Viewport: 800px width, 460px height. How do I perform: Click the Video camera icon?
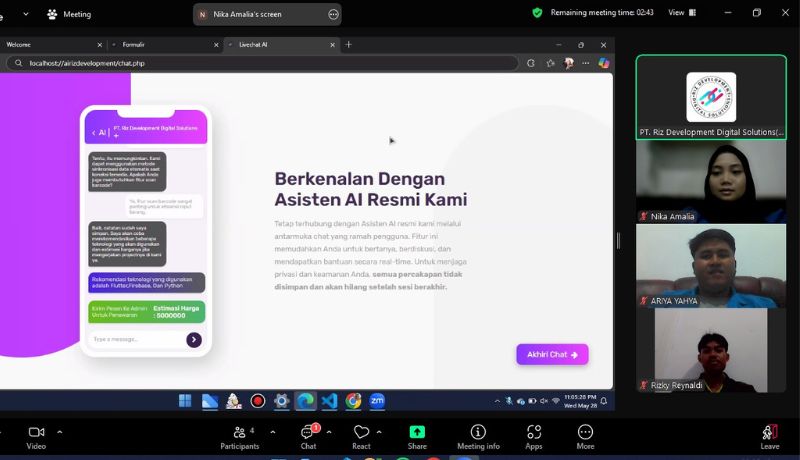point(36,432)
